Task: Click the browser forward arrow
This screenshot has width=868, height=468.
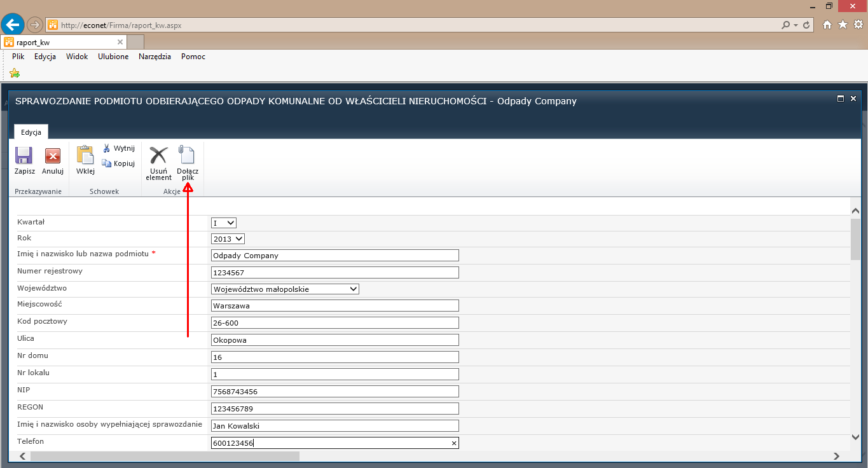Action: [35, 25]
